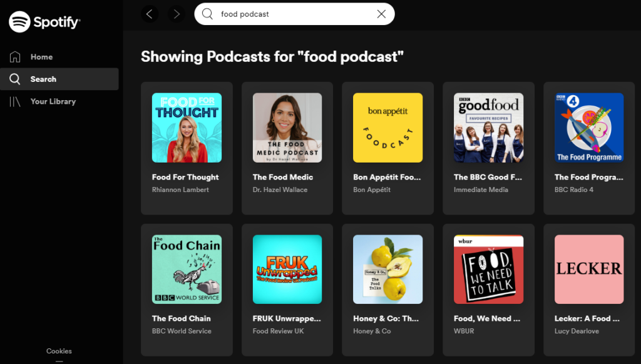Screen dimensions: 641x364
Task: Go forward with the right arrow button
Action: coord(177,14)
